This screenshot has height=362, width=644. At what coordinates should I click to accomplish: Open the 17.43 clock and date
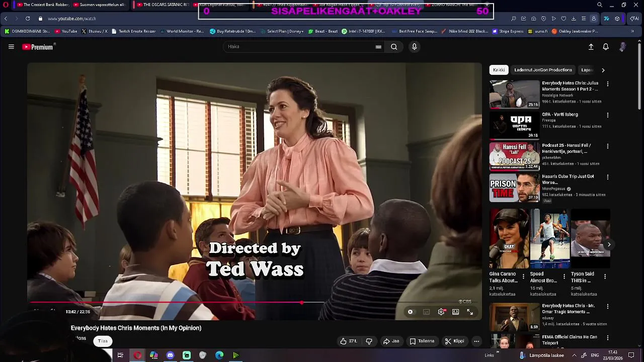612,355
